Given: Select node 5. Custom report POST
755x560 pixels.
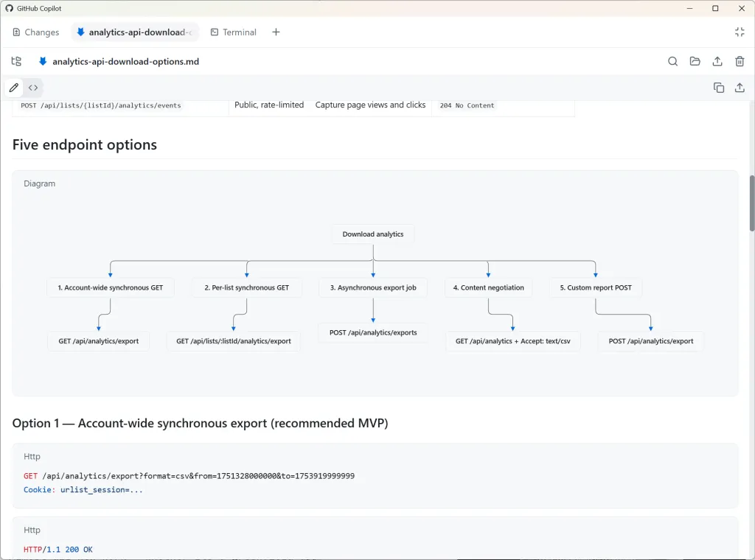Looking at the screenshot, I should click(596, 287).
